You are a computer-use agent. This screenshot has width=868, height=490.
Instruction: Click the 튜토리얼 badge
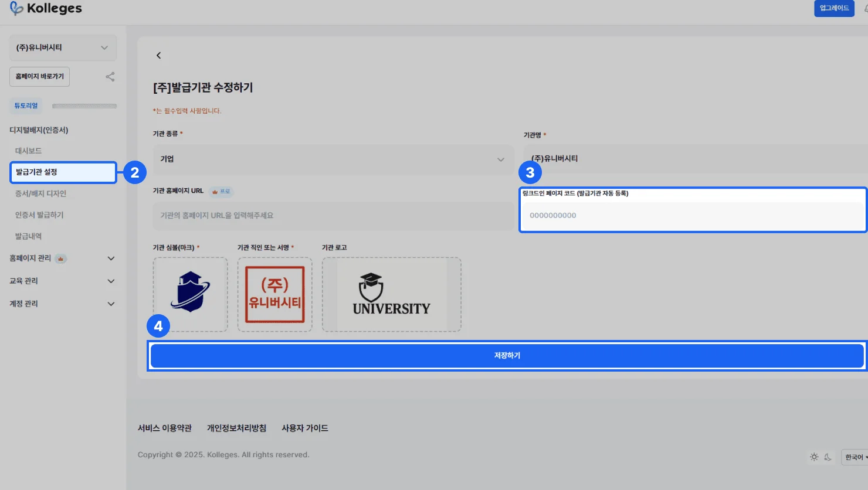26,106
